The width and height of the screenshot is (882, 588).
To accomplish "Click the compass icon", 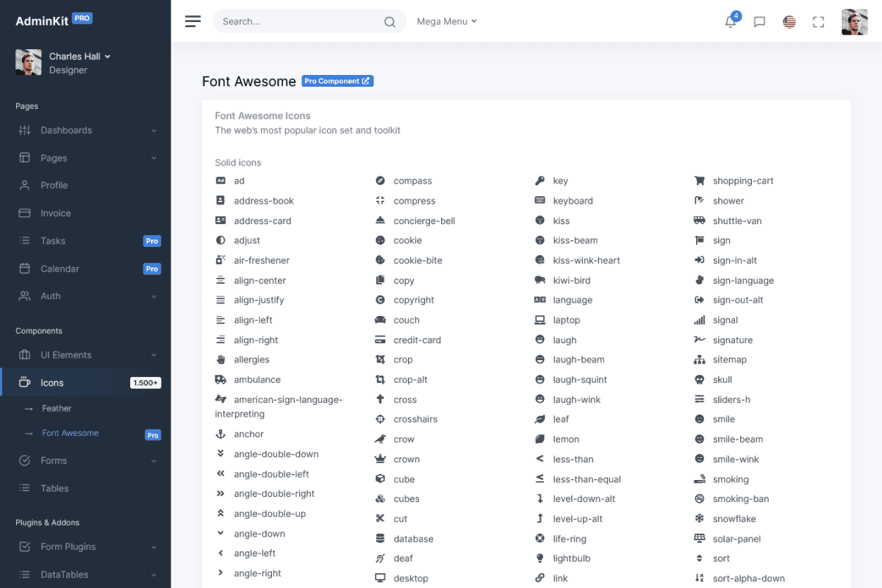I will click(x=380, y=181).
